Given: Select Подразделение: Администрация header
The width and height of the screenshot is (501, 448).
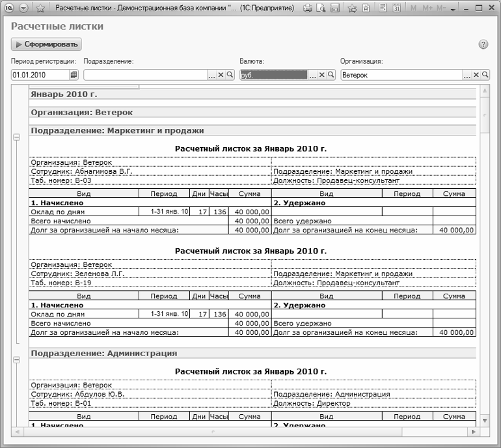Looking at the screenshot, I should 252,354.
